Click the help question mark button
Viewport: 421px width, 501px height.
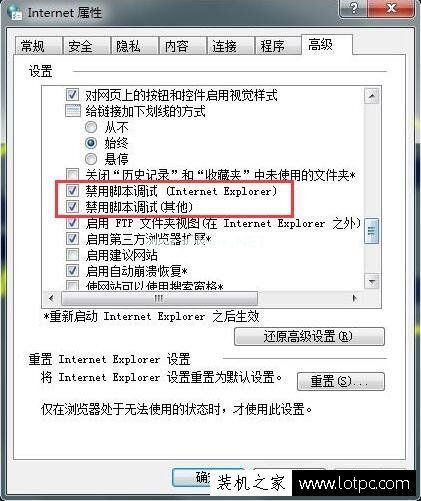coord(354,8)
